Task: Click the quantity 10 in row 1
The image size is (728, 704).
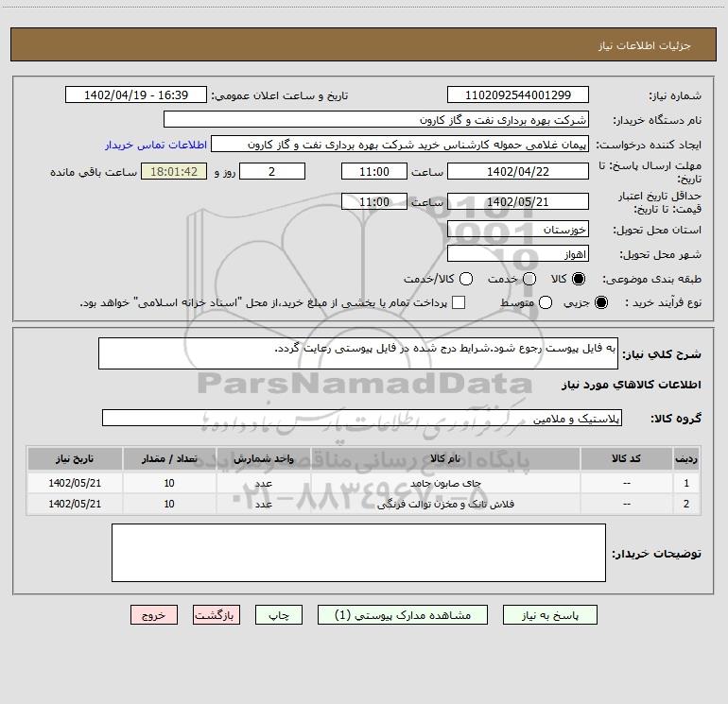Action: 169,483
